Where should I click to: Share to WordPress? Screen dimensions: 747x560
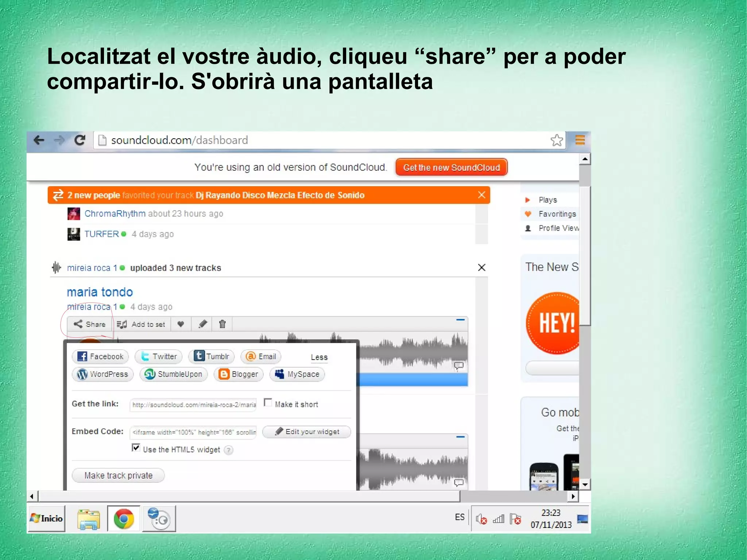coord(103,374)
